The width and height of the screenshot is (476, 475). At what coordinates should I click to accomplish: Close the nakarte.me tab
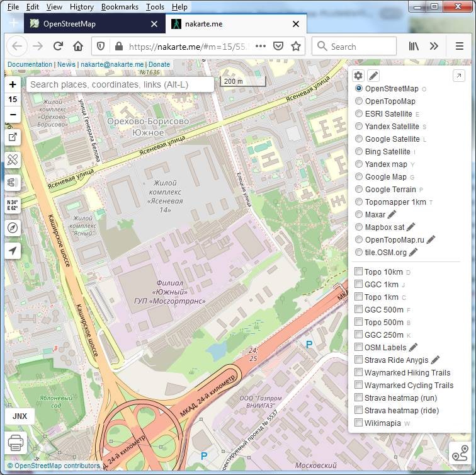coord(296,24)
